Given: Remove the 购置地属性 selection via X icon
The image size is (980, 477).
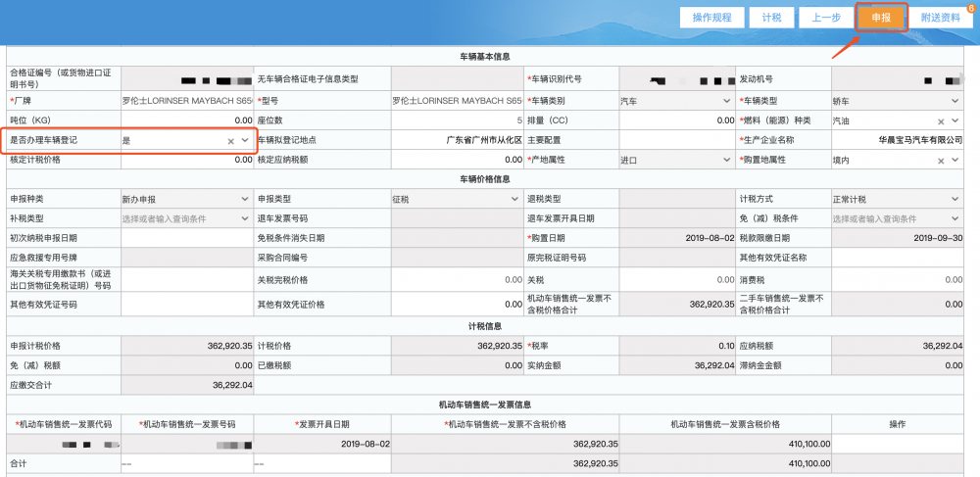Looking at the screenshot, I should [940, 160].
